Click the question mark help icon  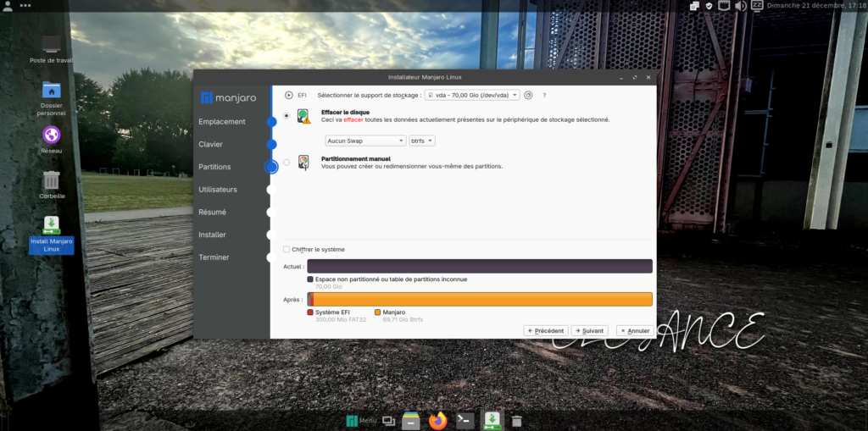(x=544, y=95)
